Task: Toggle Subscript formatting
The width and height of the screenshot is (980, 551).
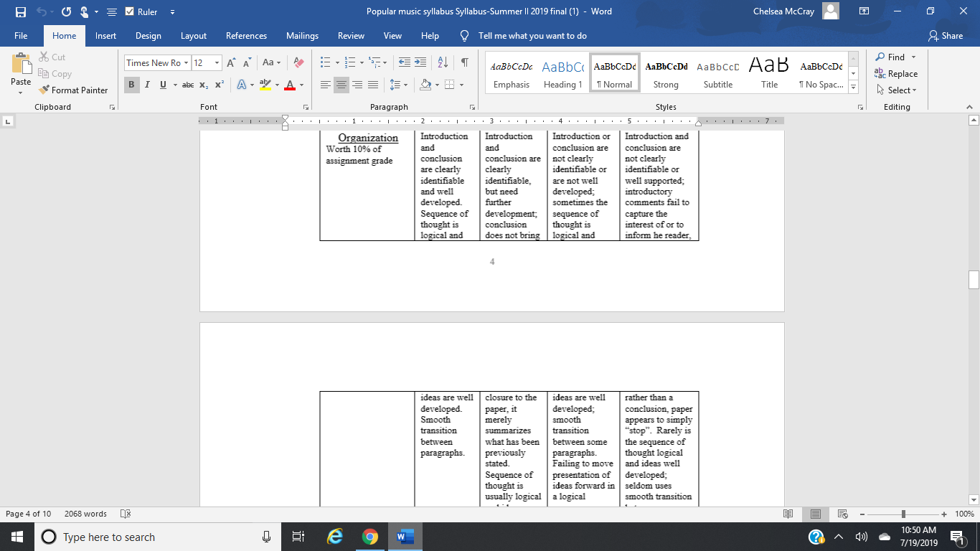Action: click(x=204, y=85)
